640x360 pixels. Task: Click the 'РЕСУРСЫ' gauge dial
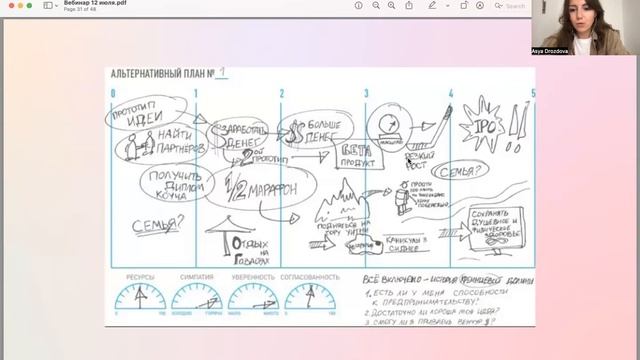[x=140, y=296]
